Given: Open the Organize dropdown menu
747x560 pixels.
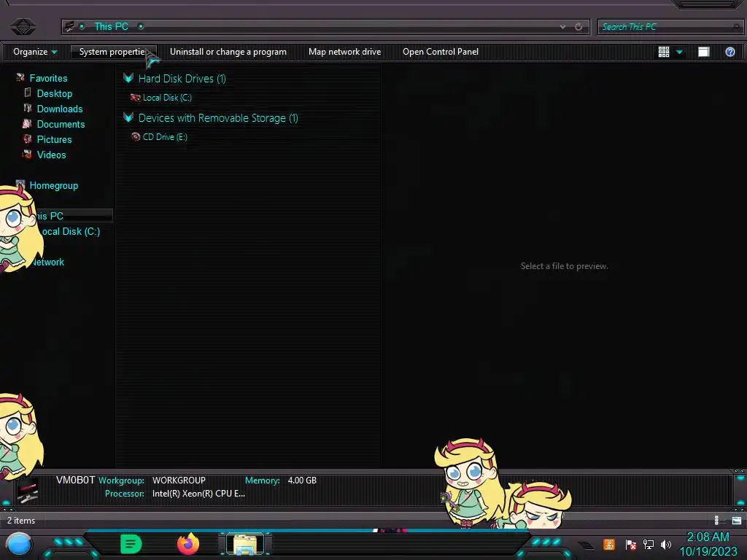Looking at the screenshot, I should click(x=35, y=52).
